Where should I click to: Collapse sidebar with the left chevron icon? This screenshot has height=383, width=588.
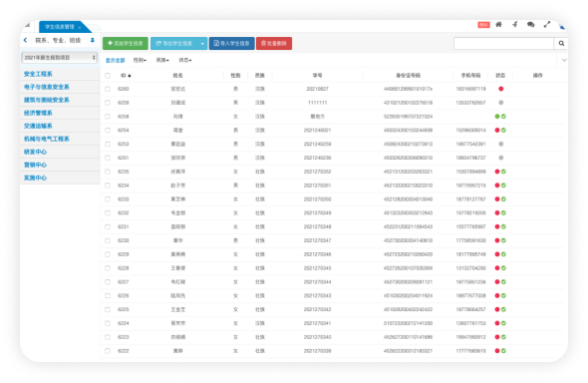[x=25, y=40]
